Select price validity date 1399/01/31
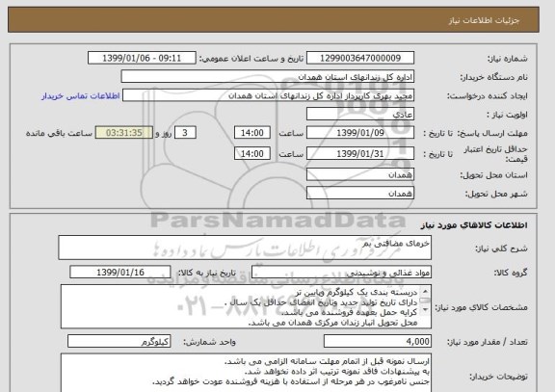 pyautogui.click(x=360, y=153)
